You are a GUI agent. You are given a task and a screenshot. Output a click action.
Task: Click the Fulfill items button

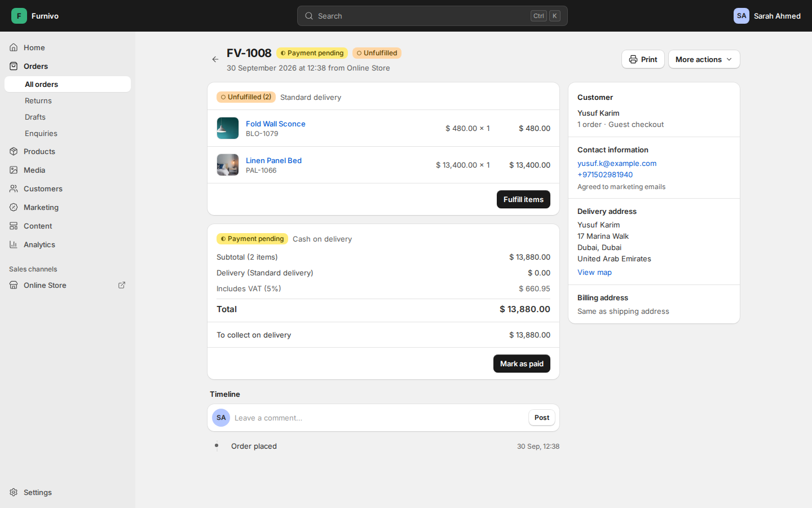pyautogui.click(x=523, y=199)
